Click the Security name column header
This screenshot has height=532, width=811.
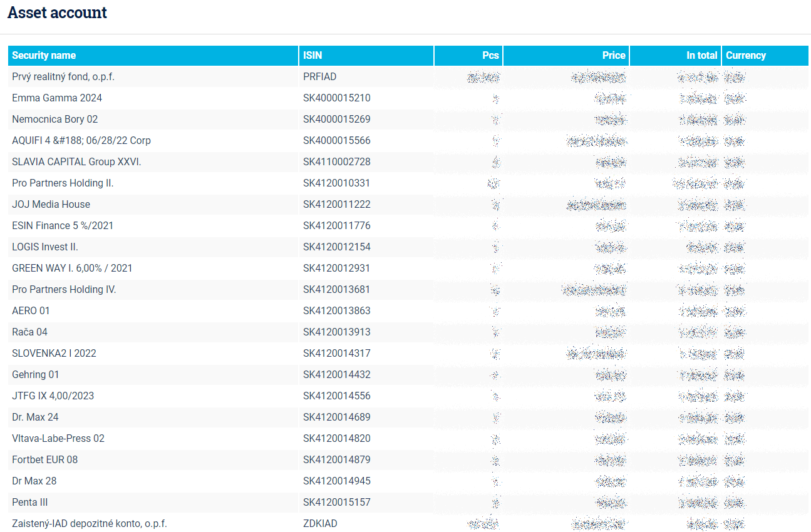(44, 55)
